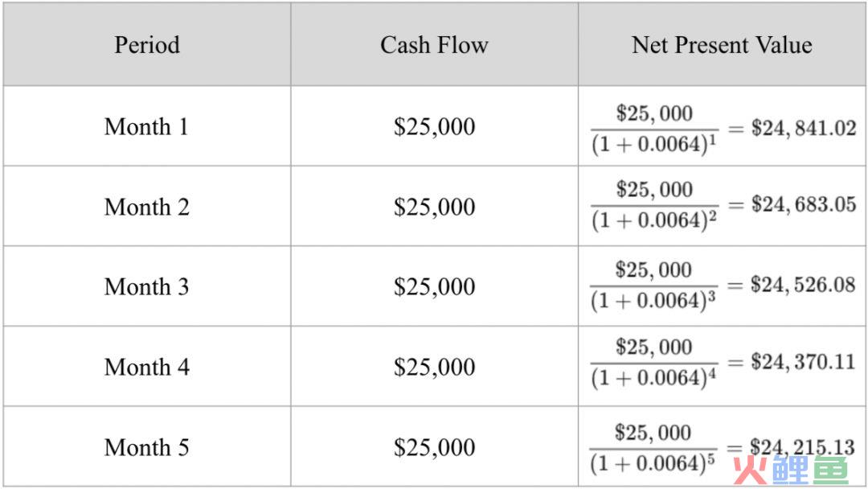The image size is (868, 489).
Task: Select the Month 5 cell
Action: point(147,447)
